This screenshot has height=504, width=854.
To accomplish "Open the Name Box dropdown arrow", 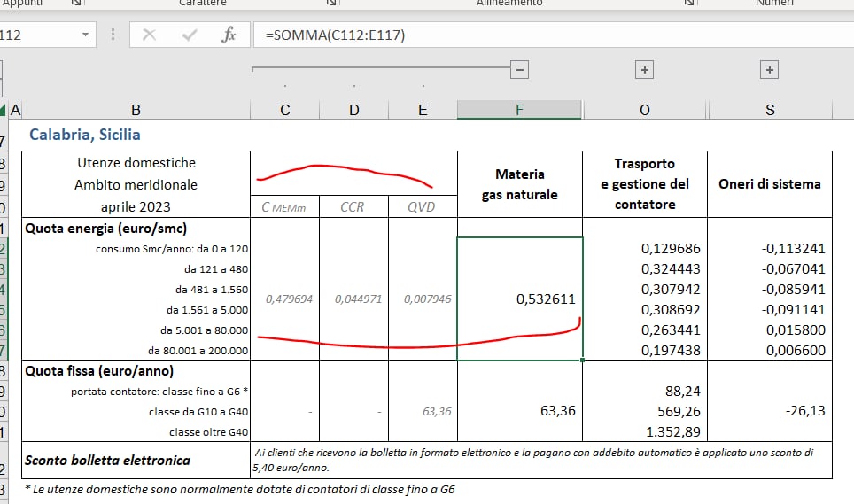I will point(86,35).
